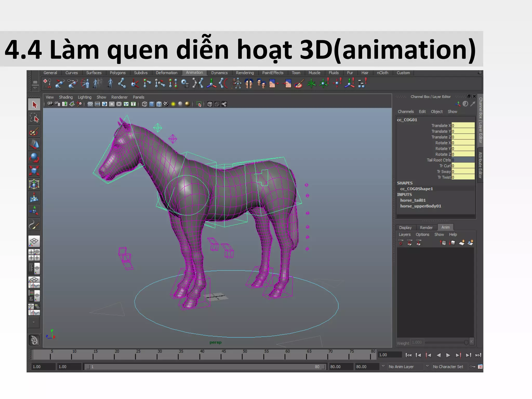The height and width of the screenshot is (399, 532).
Task: Play the animation backwards
Action: [438, 355]
